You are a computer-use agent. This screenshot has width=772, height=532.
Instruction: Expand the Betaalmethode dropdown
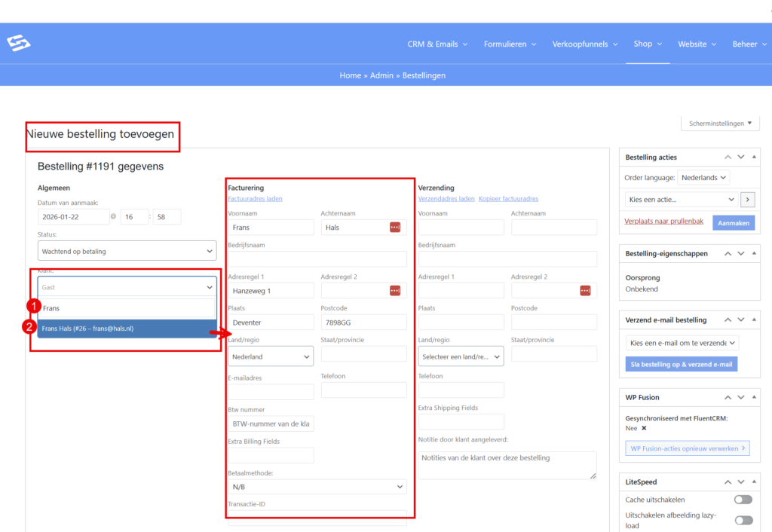(317, 488)
